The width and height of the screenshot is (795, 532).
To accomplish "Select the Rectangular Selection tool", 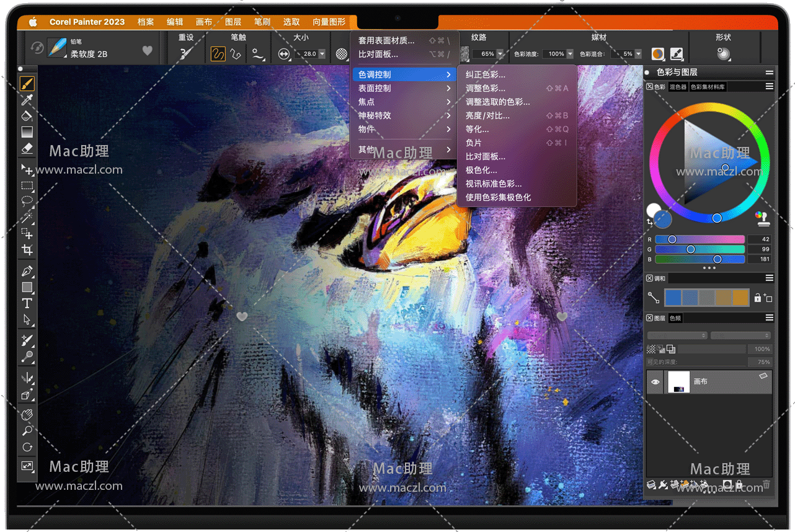I will [x=27, y=185].
